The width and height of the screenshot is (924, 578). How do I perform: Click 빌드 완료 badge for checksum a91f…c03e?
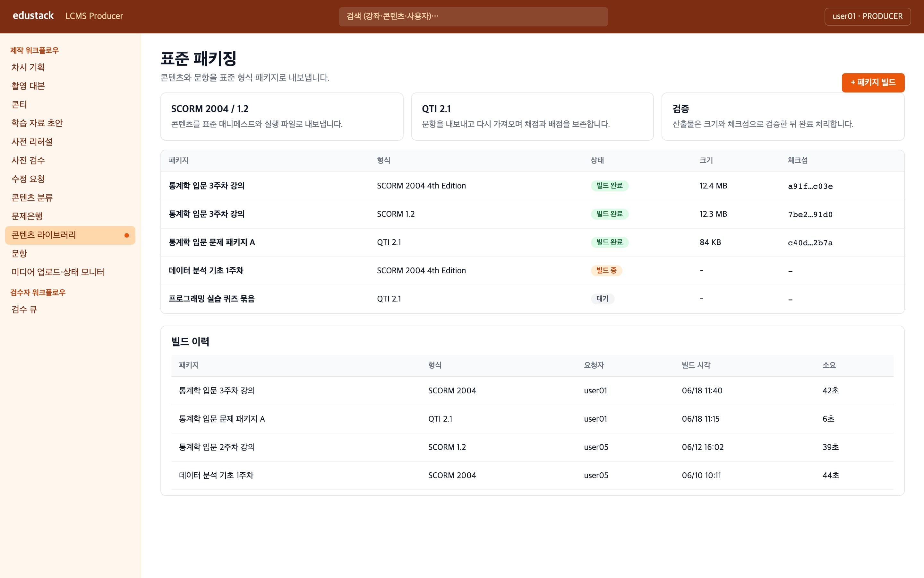[x=609, y=186]
